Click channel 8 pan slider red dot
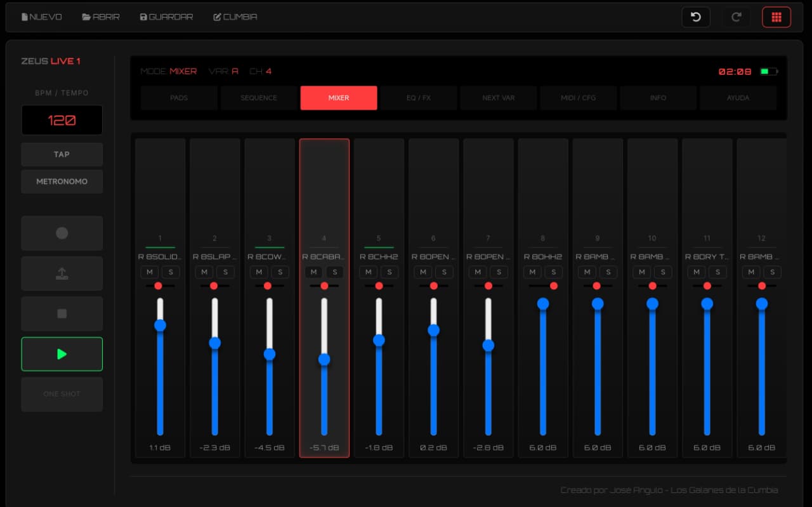The height and width of the screenshot is (507, 812). coord(554,286)
